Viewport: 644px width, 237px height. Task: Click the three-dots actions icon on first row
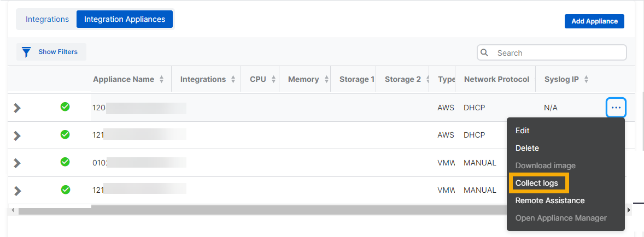[616, 108]
